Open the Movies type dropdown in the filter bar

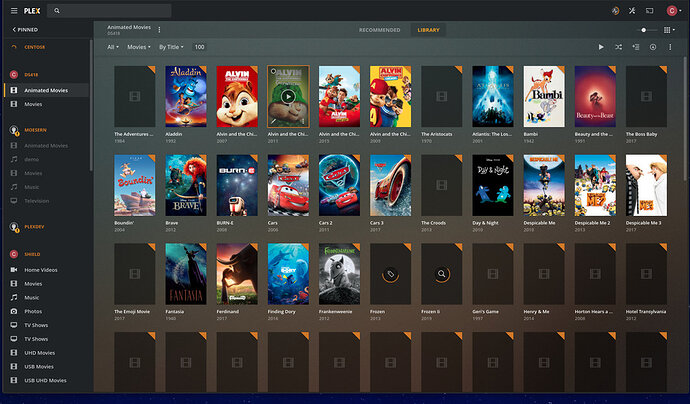point(139,47)
